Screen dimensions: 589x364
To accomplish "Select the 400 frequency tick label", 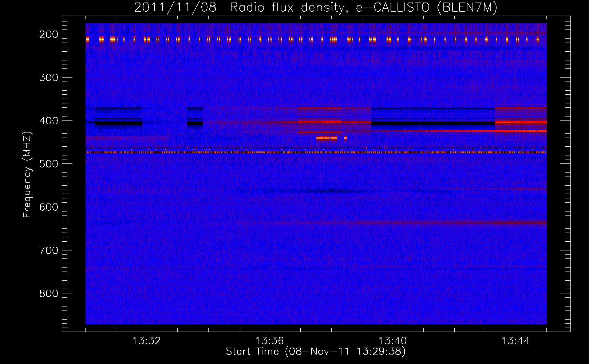I will pyautogui.click(x=48, y=121).
